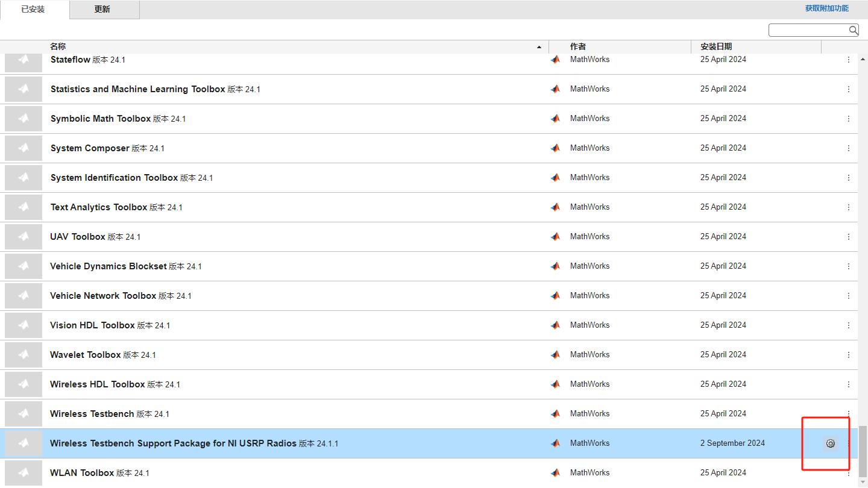Click MathWorks logo in Symbolic Math Toolbox row
Image resolution: width=868 pixels, height=488 pixels.
[555, 119]
